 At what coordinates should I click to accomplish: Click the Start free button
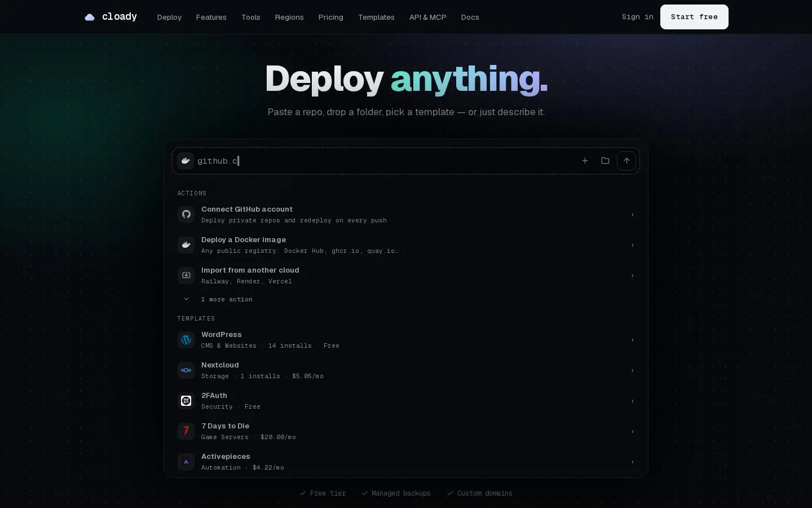tap(694, 17)
